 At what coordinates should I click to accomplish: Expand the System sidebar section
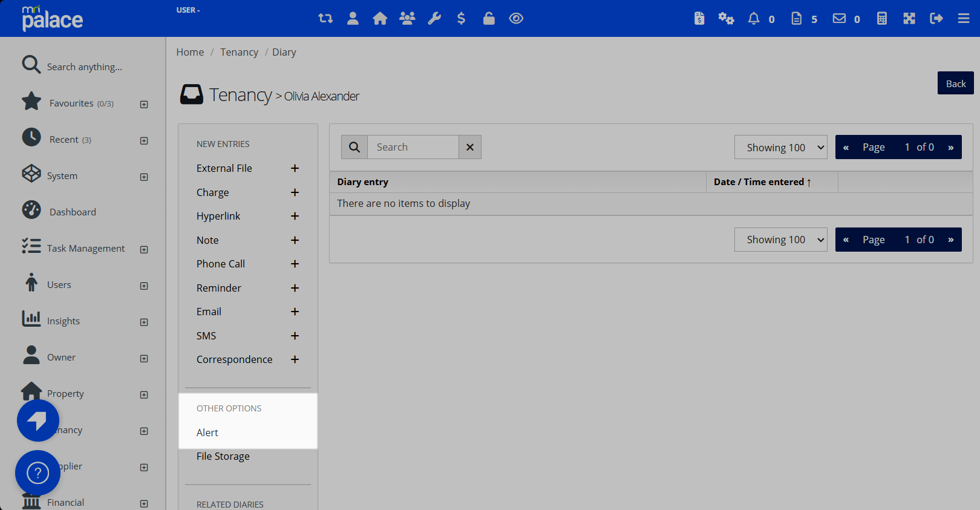[144, 177]
